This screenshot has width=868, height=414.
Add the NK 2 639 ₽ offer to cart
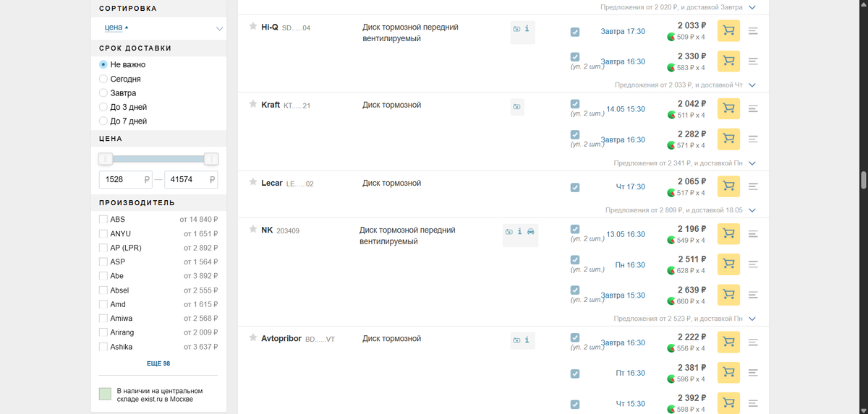[728, 295]
